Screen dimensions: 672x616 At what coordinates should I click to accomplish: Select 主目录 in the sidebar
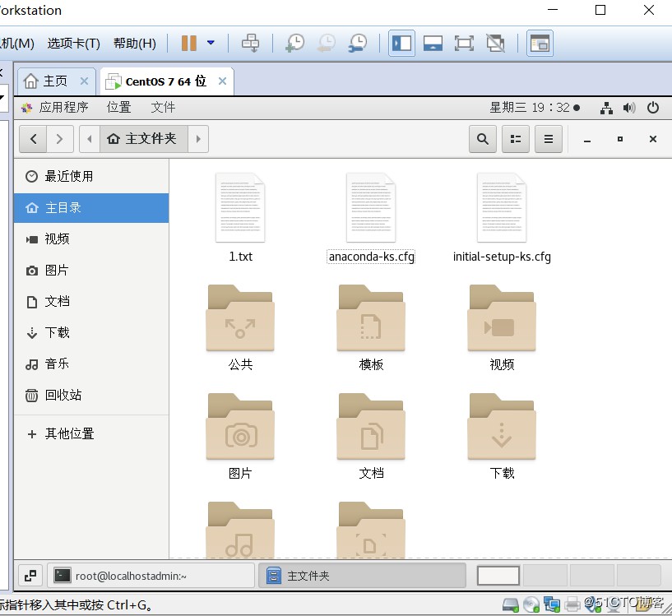(x=91, y=208)
